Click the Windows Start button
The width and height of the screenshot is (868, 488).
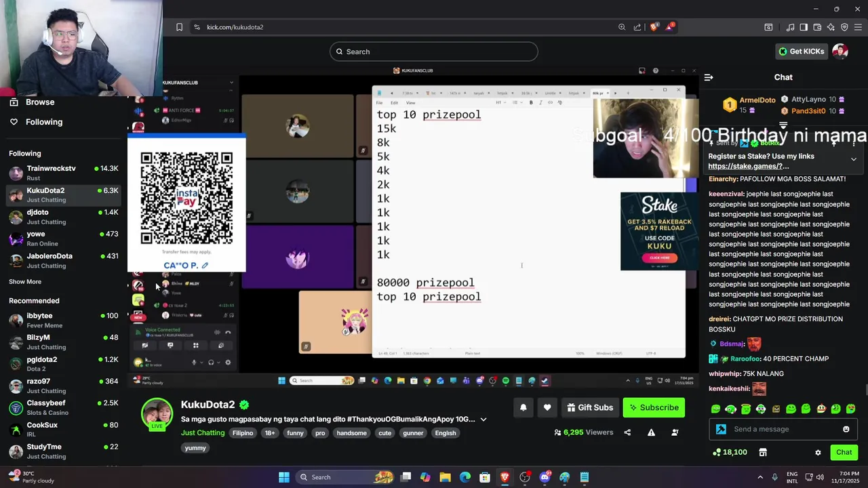(284, 477)
